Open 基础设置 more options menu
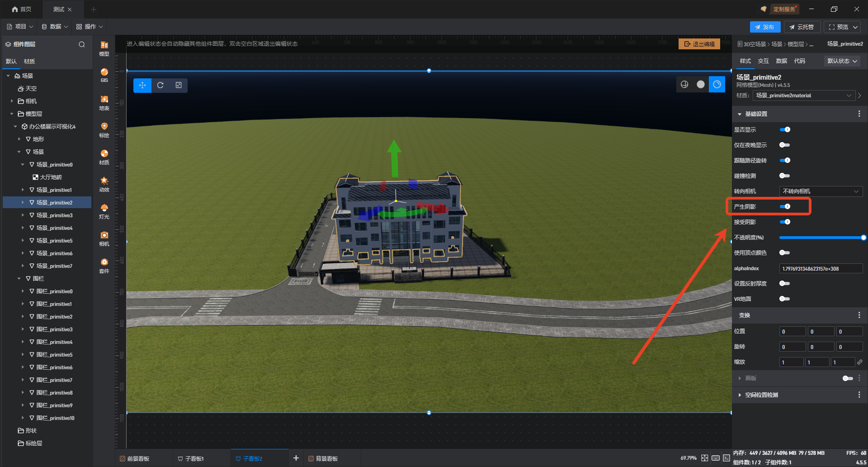The height and width of the screenshot is (467, 868). 859,114
